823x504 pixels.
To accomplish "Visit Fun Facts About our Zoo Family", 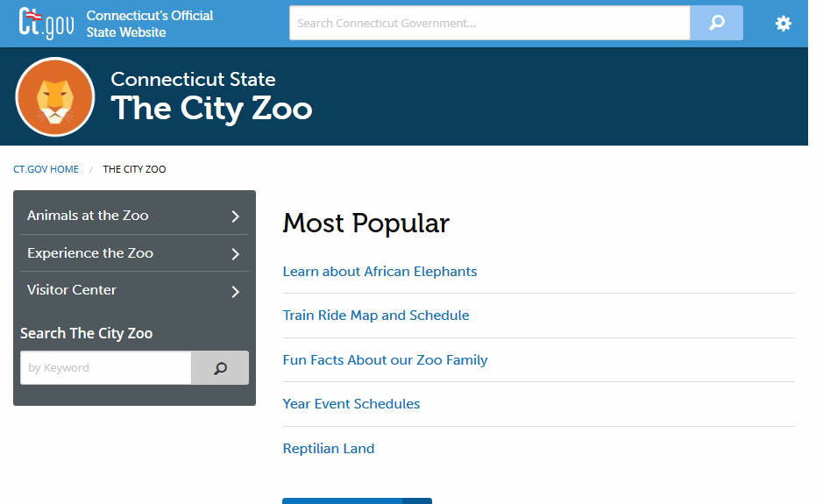I will 385,360.
